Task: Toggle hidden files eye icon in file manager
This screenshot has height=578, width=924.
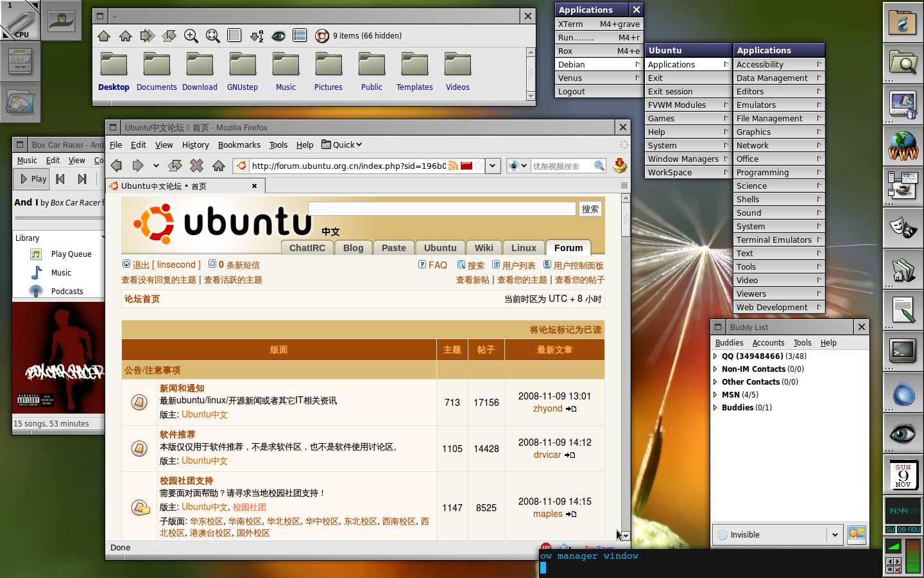Action: click(278, 36)
